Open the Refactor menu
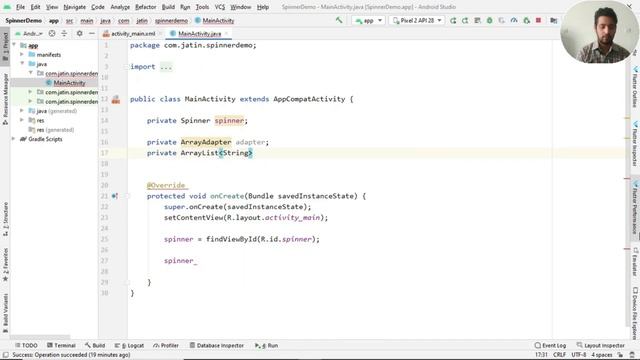 point(145,7)
